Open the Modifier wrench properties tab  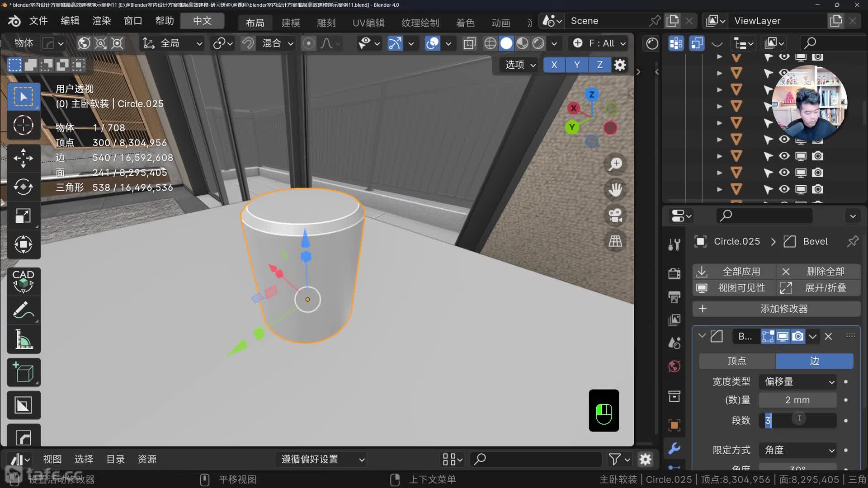click(674, 448)
